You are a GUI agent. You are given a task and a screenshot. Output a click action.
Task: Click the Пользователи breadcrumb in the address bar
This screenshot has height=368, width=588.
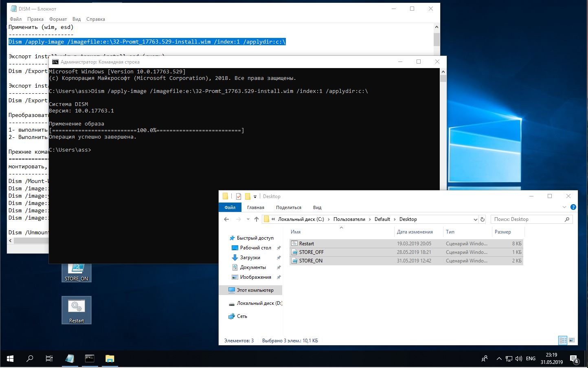coord(349,219)
